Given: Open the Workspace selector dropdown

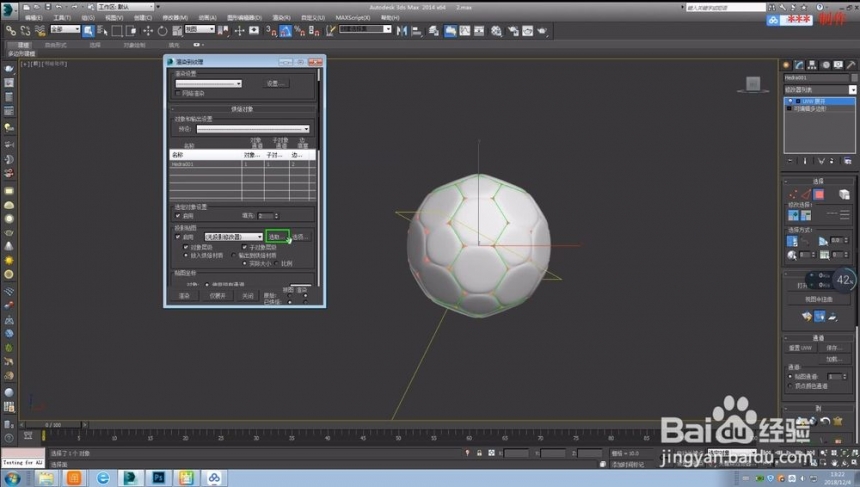Looking at the screenshot, I should point(126,7).
